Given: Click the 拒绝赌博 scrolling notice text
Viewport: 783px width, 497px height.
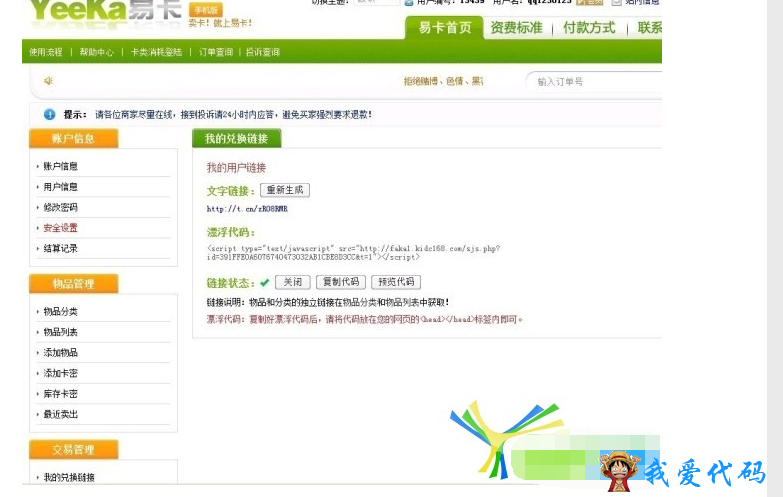Looking at the screenshot, I should point(443,81).
